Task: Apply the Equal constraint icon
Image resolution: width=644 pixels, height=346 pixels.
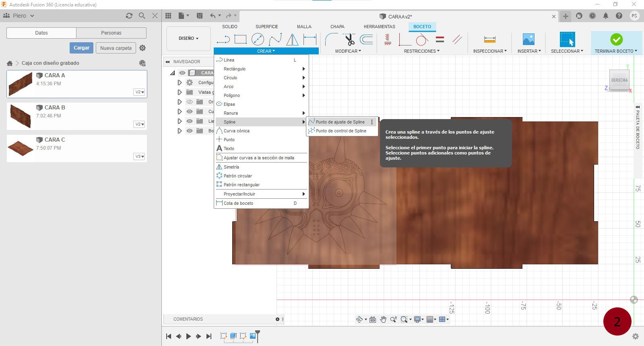Action: pyautogui.click(x=440, y=39)
